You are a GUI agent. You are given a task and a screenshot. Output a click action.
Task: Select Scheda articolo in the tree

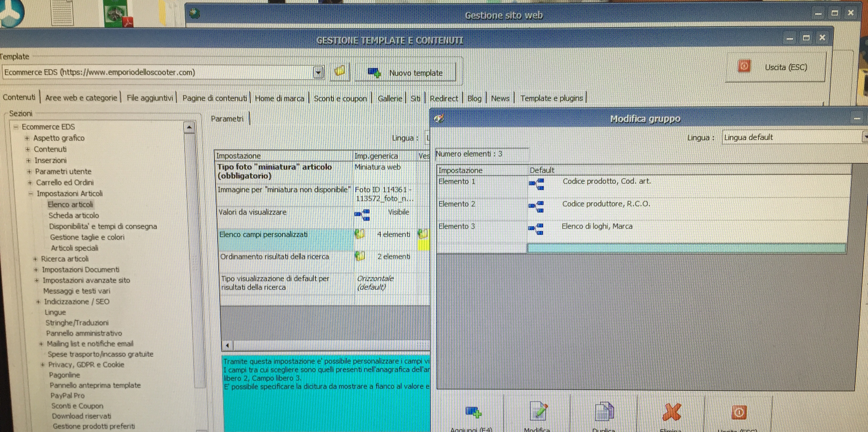pos(73,215)
